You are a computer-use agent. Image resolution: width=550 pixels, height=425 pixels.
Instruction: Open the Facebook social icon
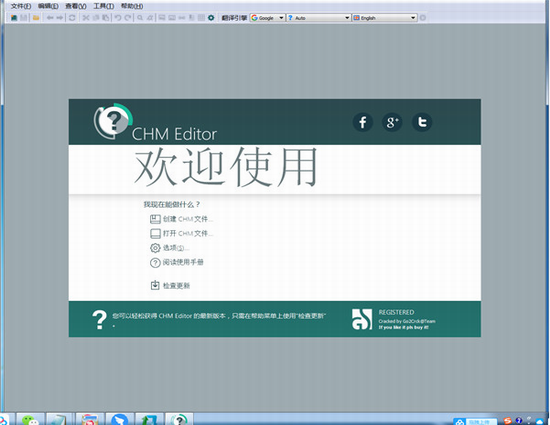click(x=363, y=122)
